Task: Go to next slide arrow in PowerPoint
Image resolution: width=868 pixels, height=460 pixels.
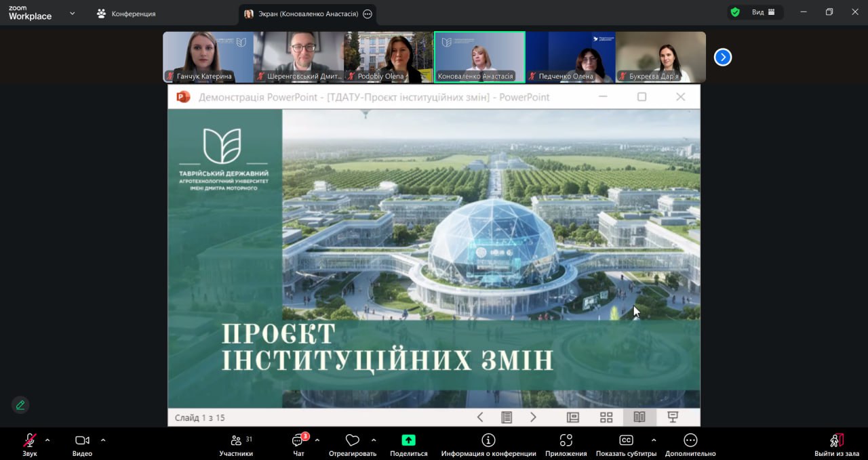Action: click(x=533, y=417)
